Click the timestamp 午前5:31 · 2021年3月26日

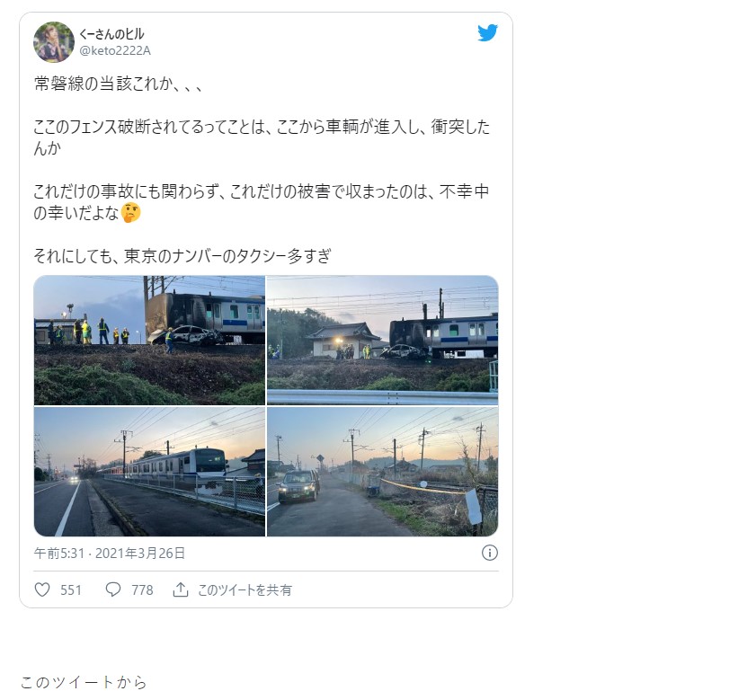click(x=110, y=553)
